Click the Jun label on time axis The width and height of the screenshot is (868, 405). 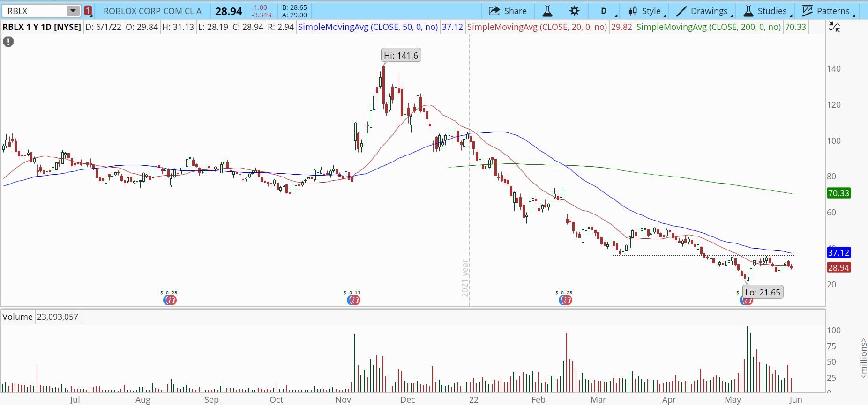795,399
